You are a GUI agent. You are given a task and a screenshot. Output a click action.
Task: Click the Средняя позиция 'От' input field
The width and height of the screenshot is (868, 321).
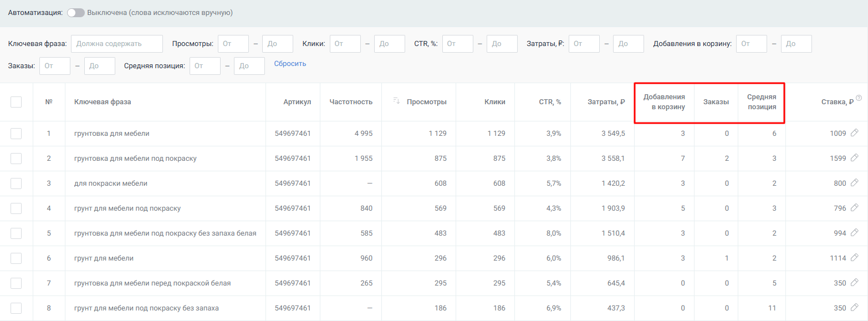(x=205, y=66)
